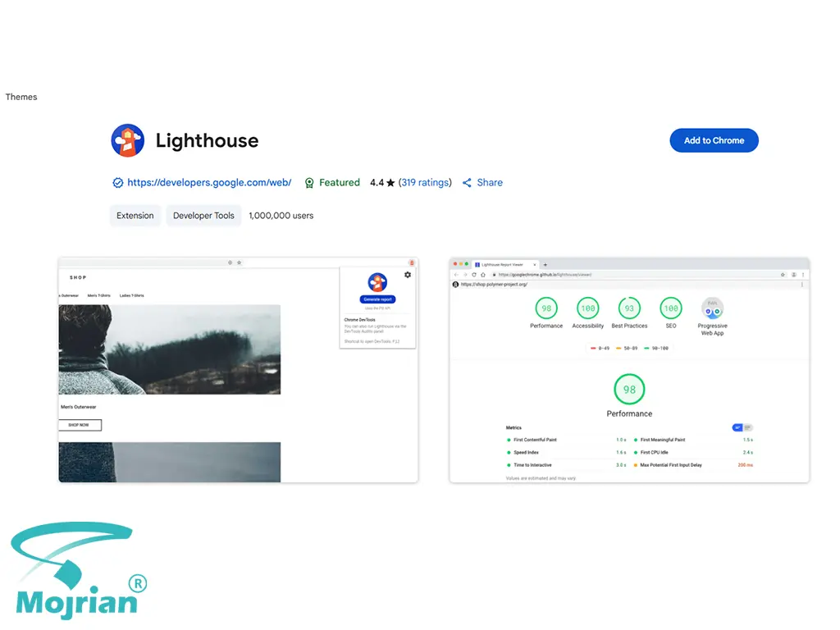Screen dimensions: 840x630
Task: Open the shop page screenshot thumbnail
Action: point(239,370)
